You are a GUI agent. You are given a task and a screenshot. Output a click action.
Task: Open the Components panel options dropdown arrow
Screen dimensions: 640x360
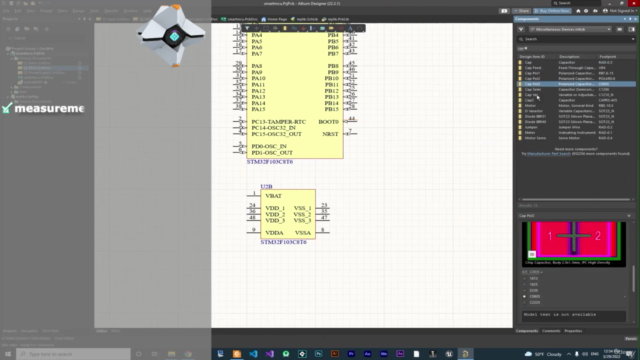(x=624, y=19)
